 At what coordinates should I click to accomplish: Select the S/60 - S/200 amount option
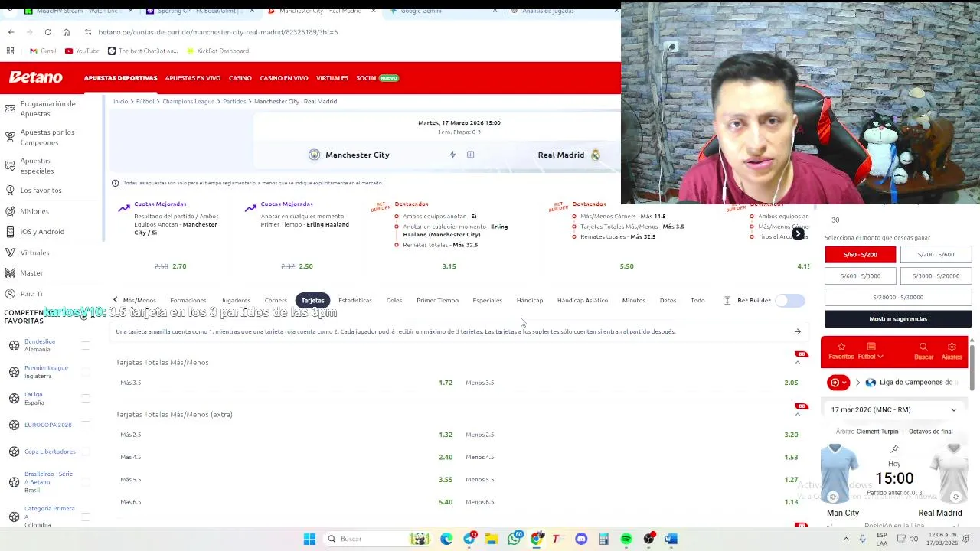point(861,255)
